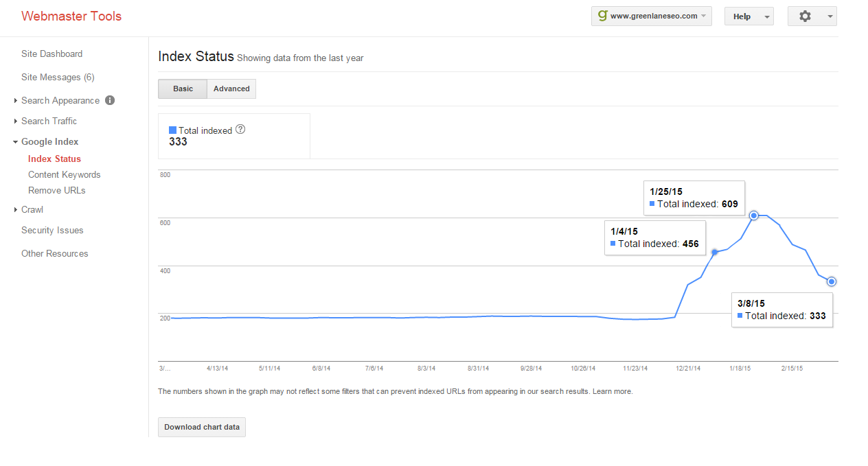Open Remove URLs page

(56, 190)
